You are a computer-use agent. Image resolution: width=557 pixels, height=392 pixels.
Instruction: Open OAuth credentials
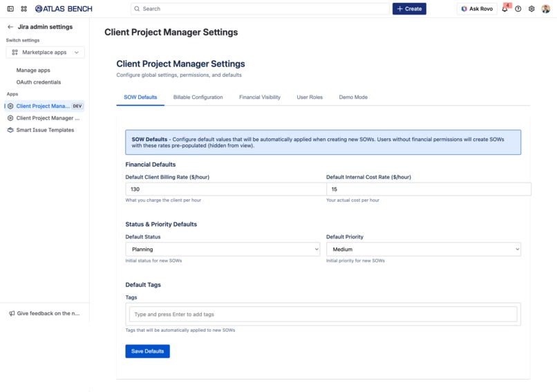[39, 82]
